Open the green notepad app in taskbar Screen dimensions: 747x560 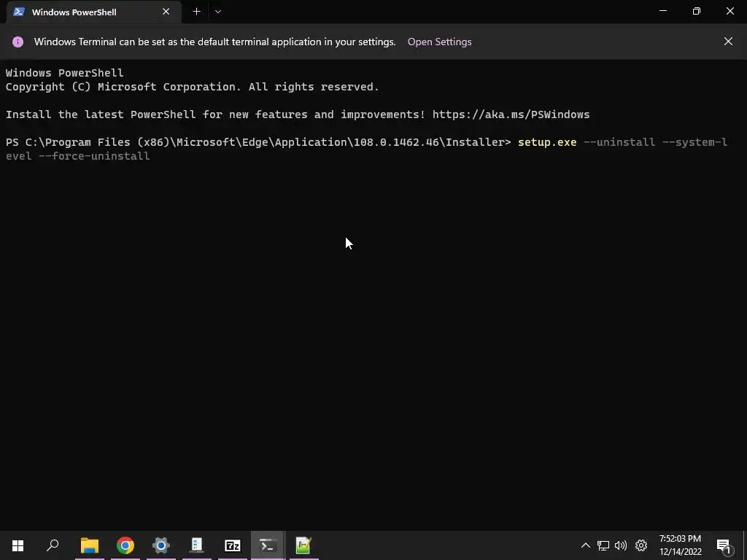304,545
